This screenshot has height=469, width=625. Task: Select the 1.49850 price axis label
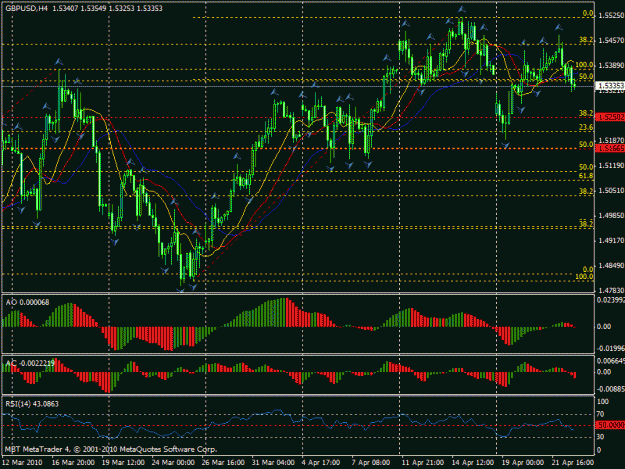(611, 216)
